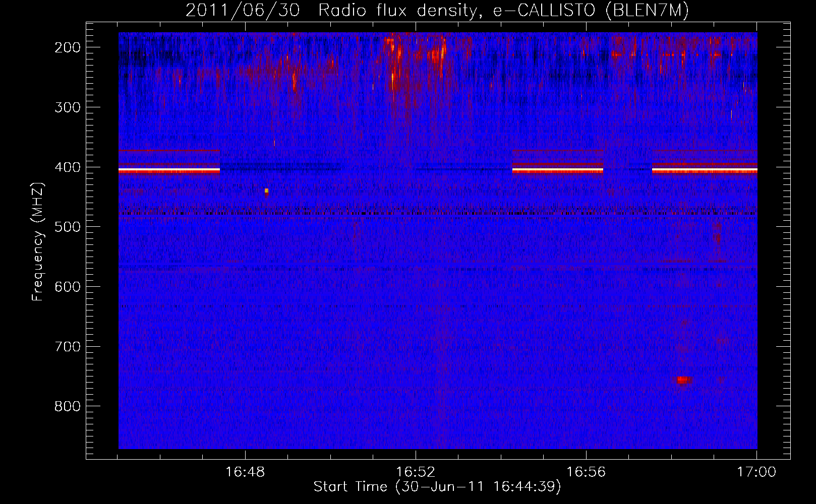The height and width of the screenshot is (504, 816).
Task: Click the 'Start Time (30-Jun-11 16:44:39)' label
Action: (x=437, y=487)
